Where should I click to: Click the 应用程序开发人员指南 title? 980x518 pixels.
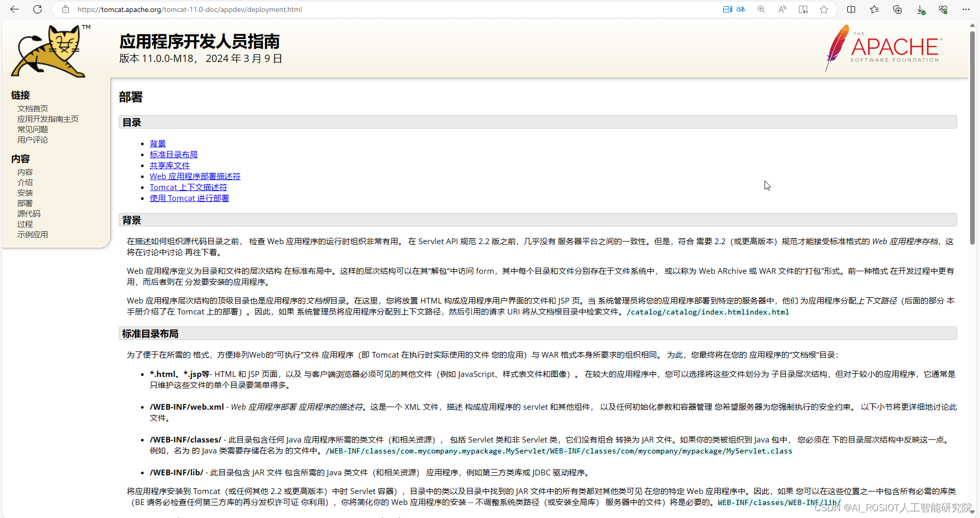point(199,41)
